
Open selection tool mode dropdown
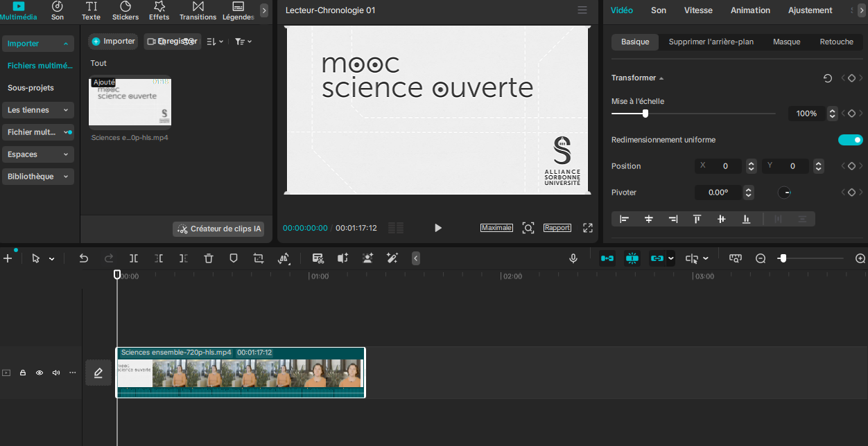click(51, 259)
